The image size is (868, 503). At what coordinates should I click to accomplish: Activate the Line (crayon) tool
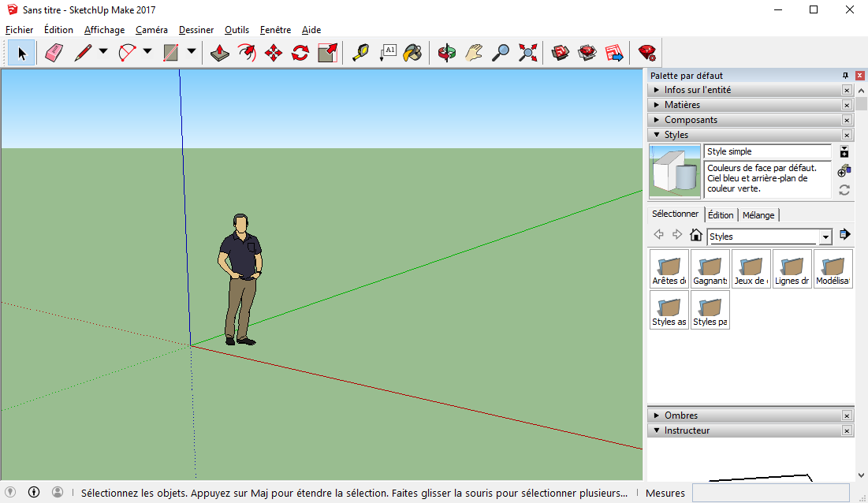coord(81,52)
